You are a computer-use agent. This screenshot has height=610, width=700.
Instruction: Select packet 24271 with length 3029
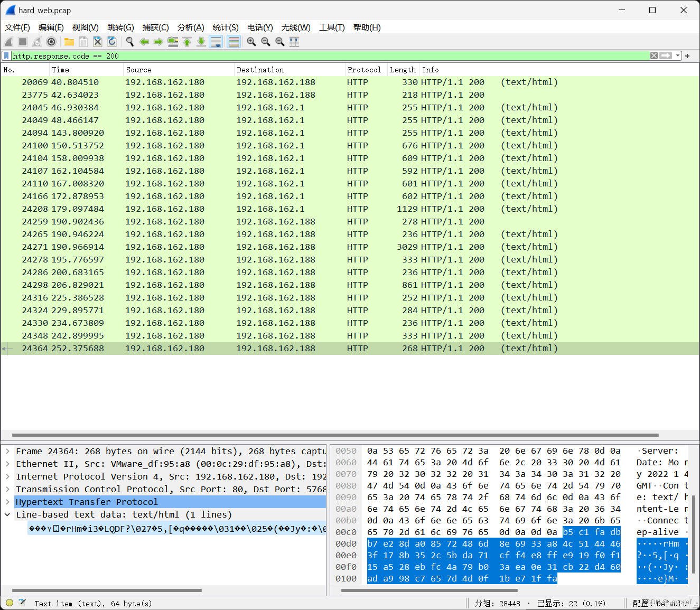[x=350, y=247]
